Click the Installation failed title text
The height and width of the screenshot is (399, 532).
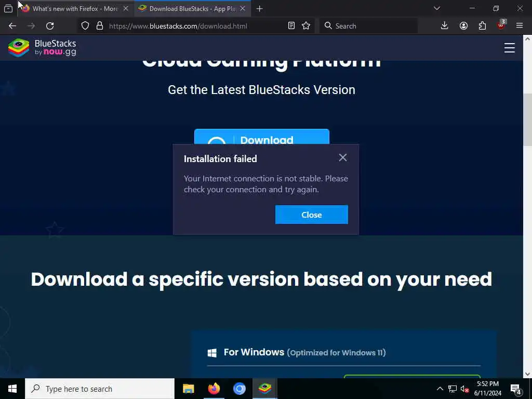220,159
